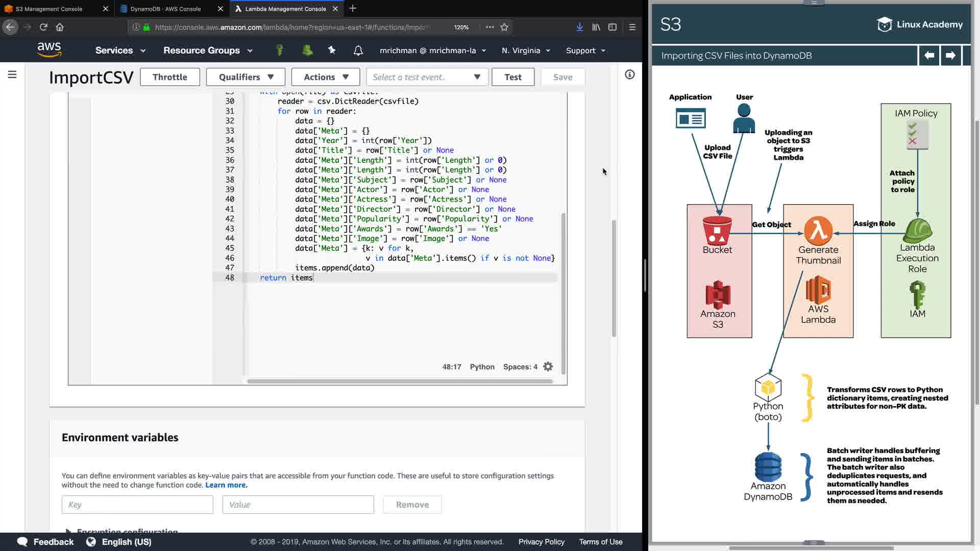Click the AWS logo home icon
The height and width of the screenshot is (551, 980).
49,49
